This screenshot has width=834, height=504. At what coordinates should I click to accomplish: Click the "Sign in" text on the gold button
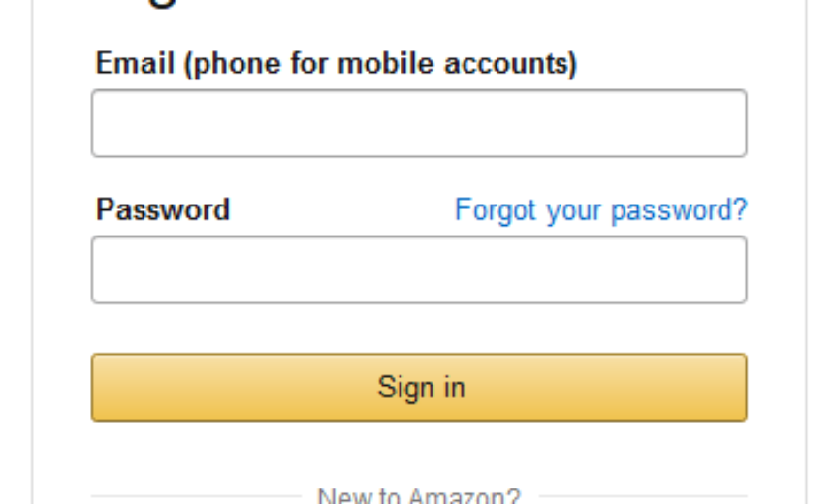pyautogui.click(x=421, y=388)
